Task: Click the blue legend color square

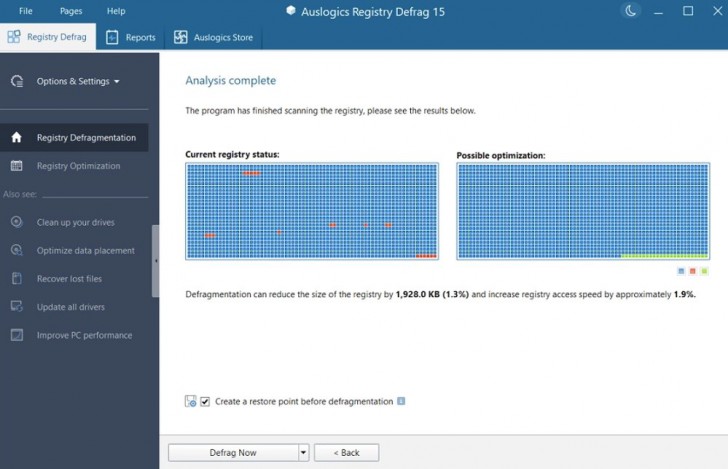Action: coord(681,271)
